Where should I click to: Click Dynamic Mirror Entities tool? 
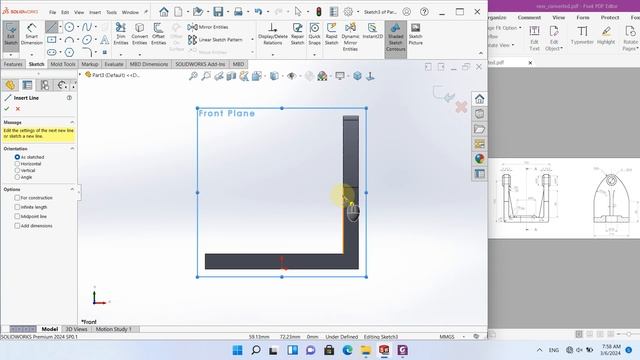point(350,37)
